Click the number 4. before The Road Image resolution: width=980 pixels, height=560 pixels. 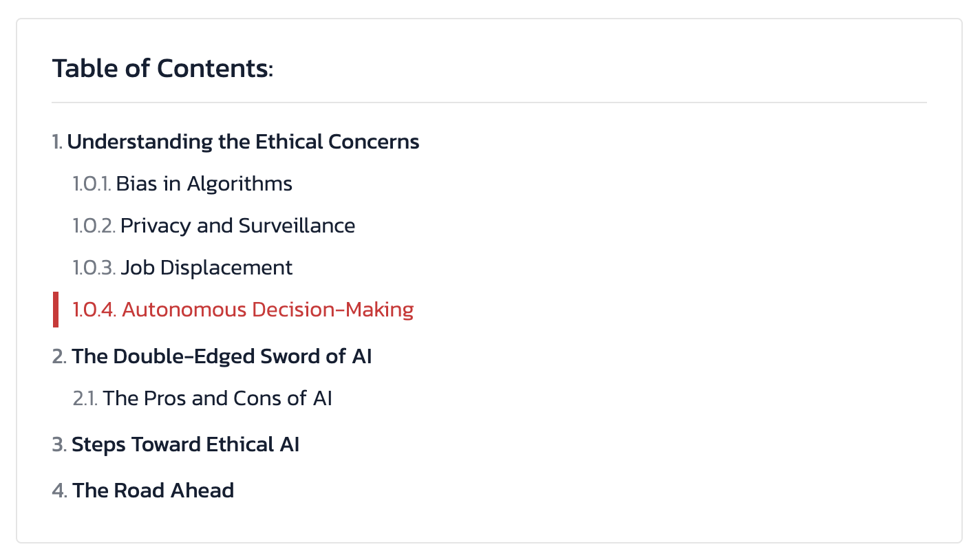coord(60,491)
